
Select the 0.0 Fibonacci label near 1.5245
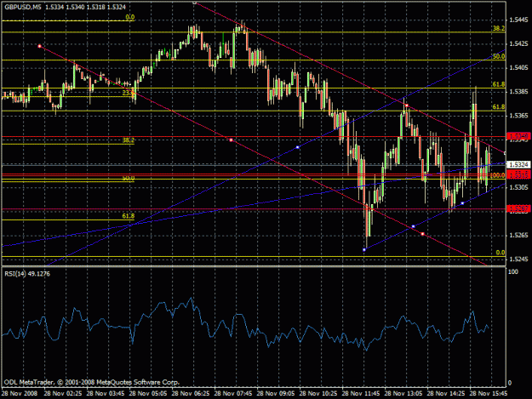[x=501, y=253]
